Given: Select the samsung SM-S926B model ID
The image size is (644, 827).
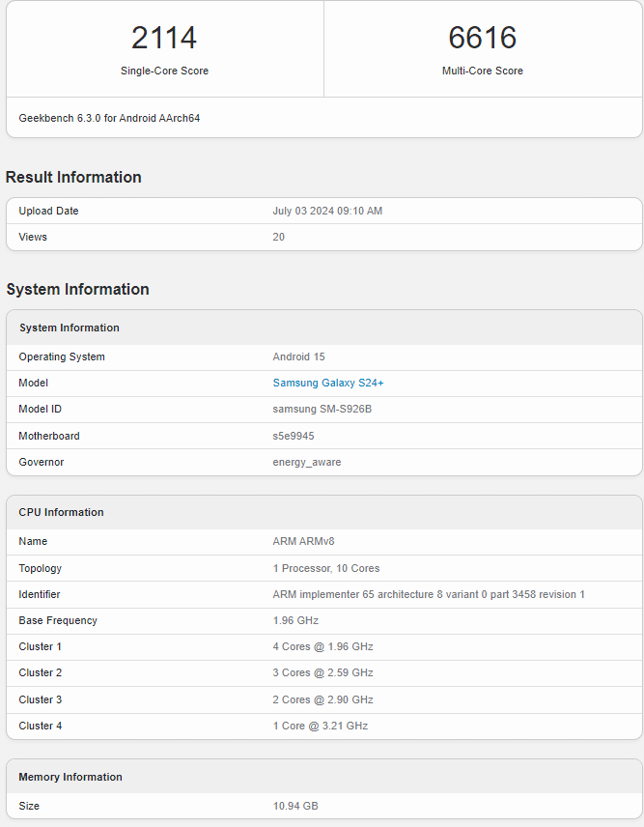Looking at the screenshot, I should pos(322,410).
